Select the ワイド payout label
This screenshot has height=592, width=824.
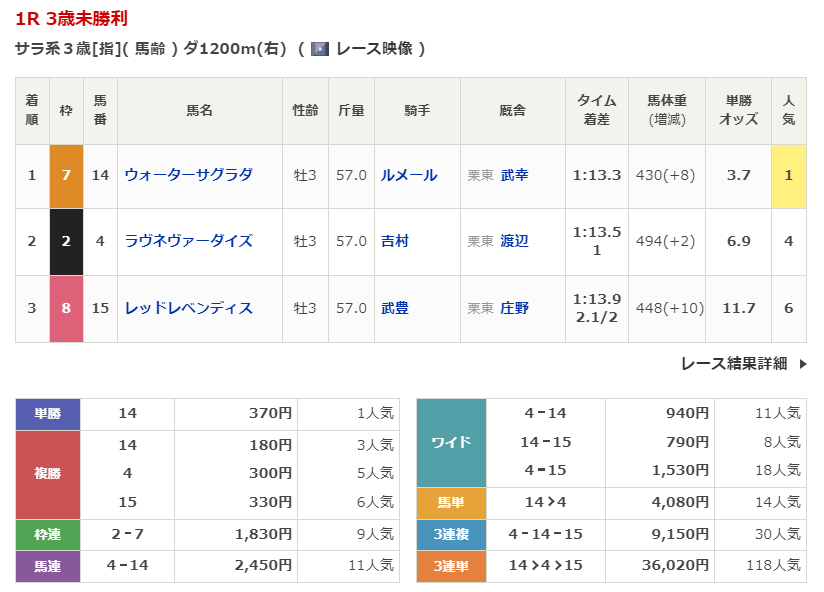coord(450,442)
